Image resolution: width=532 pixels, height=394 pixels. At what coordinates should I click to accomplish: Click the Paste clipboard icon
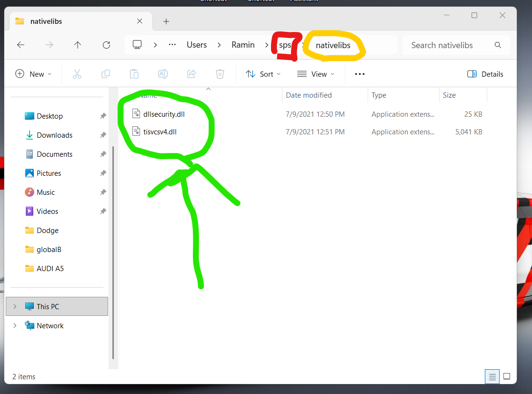[134, 74]
